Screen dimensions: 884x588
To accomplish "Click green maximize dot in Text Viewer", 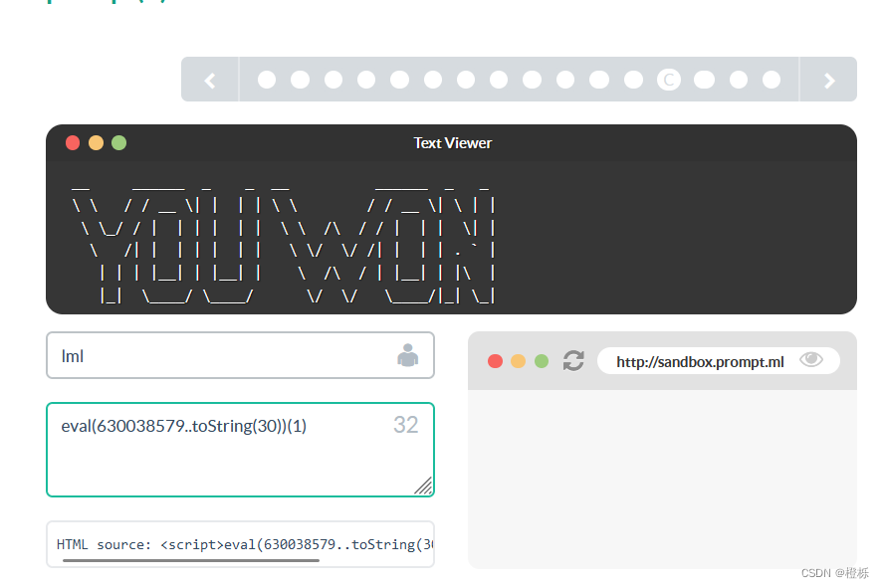I will 118,143.
